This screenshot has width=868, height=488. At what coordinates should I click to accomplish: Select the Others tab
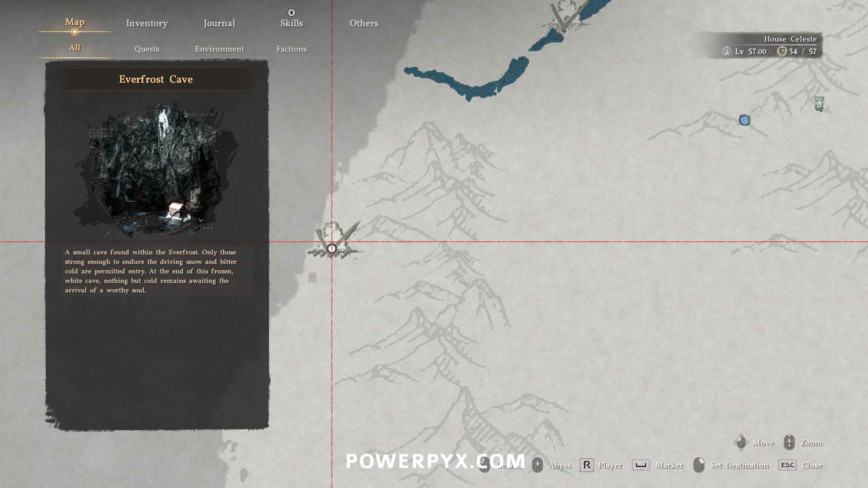(363, 23)
